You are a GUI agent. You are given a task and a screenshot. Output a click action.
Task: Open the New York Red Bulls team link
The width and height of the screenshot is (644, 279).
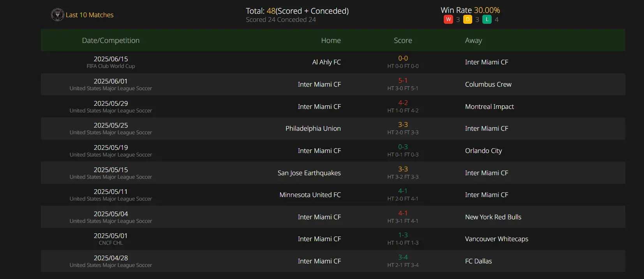click(x=493, y=217)
